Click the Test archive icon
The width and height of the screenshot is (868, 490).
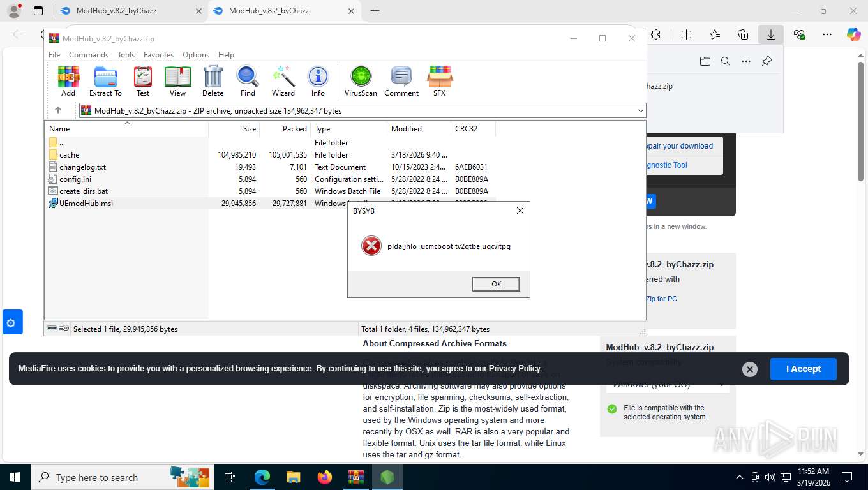point(143,82)
